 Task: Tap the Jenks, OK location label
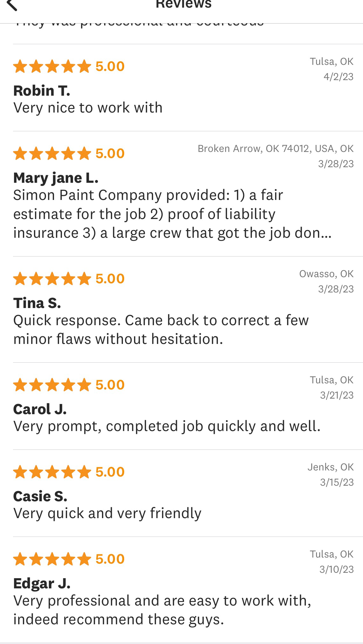pos(330,467)
